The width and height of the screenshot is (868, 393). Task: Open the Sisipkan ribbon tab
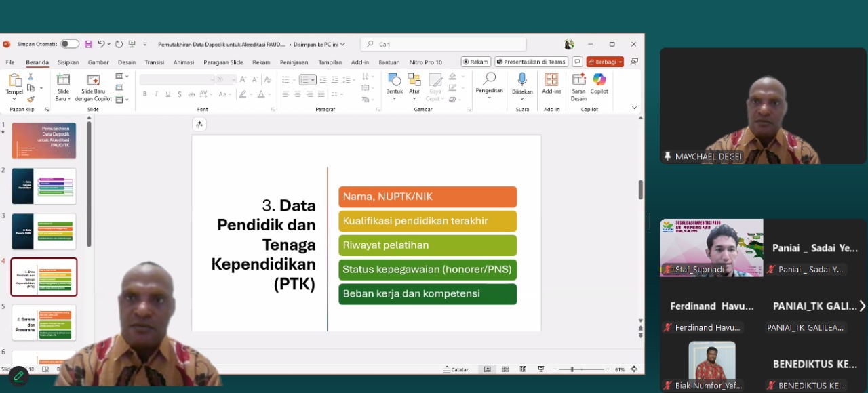pyautogui.click(x=68, y=62)
